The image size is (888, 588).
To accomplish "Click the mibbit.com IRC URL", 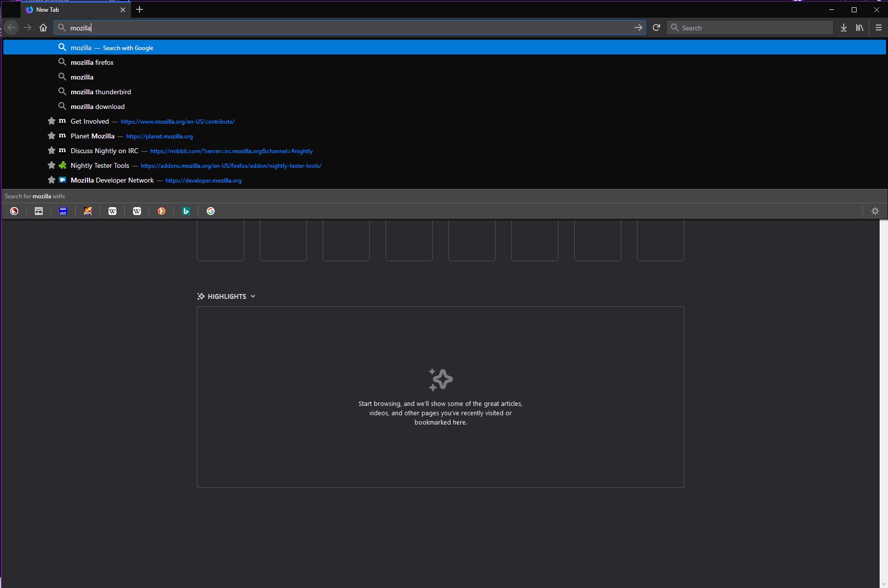I will (x=231, y=151).
